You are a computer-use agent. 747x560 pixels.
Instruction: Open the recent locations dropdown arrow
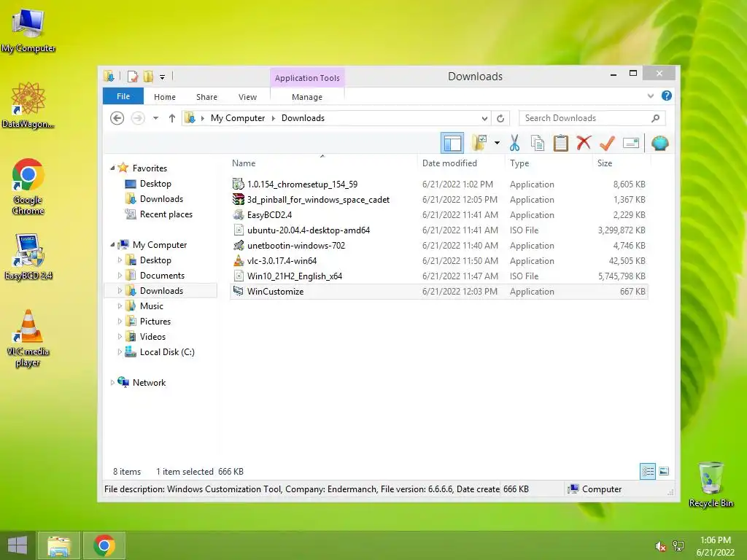pos(156,118)
